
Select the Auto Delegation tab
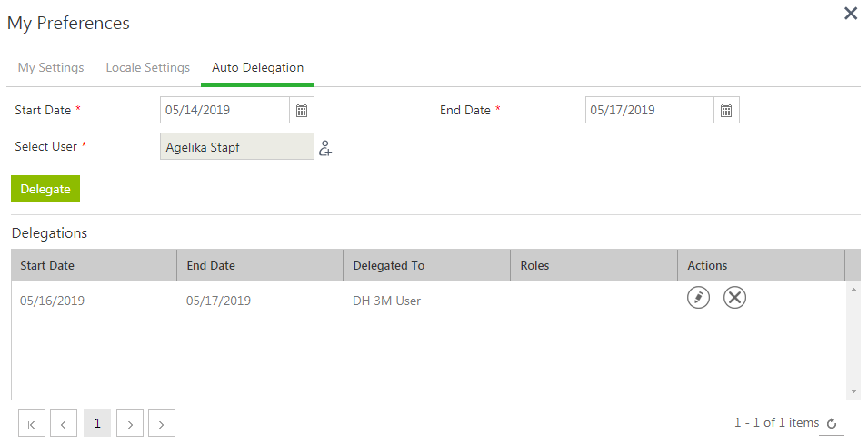click(x=257, y=68)
